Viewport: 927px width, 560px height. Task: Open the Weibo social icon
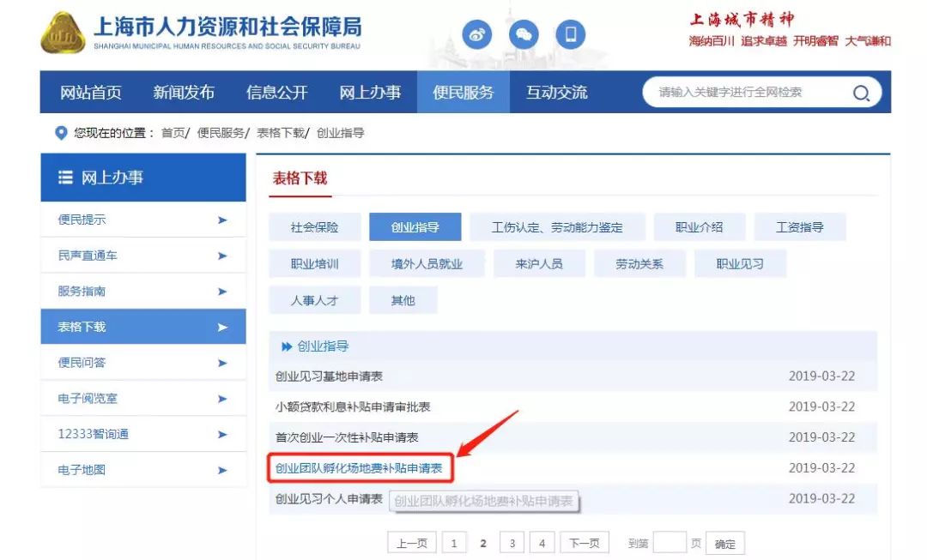(477, 34)
